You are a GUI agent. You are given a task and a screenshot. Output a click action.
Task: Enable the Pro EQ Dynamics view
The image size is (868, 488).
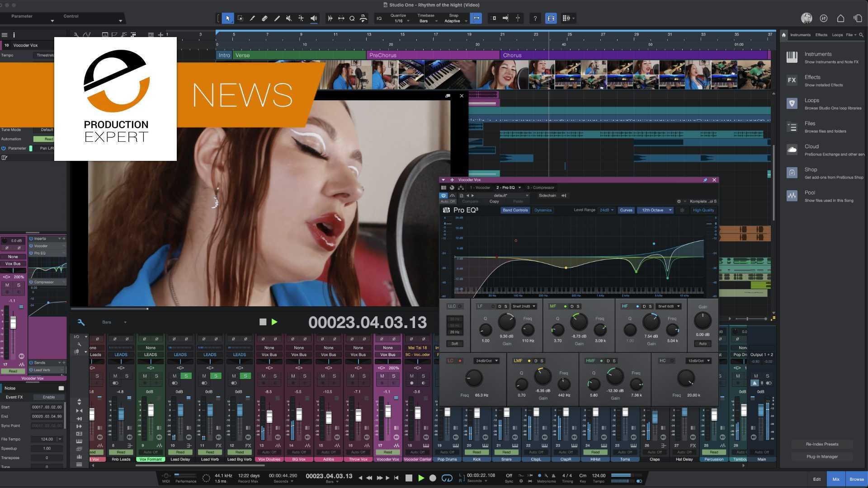click(543, 210)
